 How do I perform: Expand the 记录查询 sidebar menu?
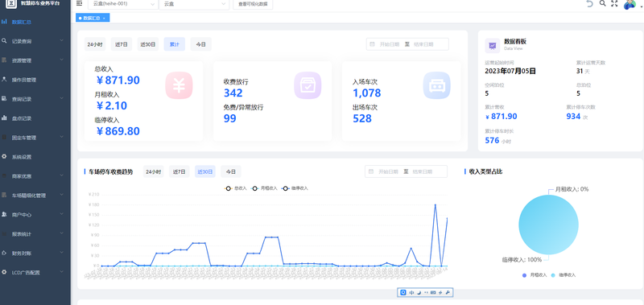(35, 41)
